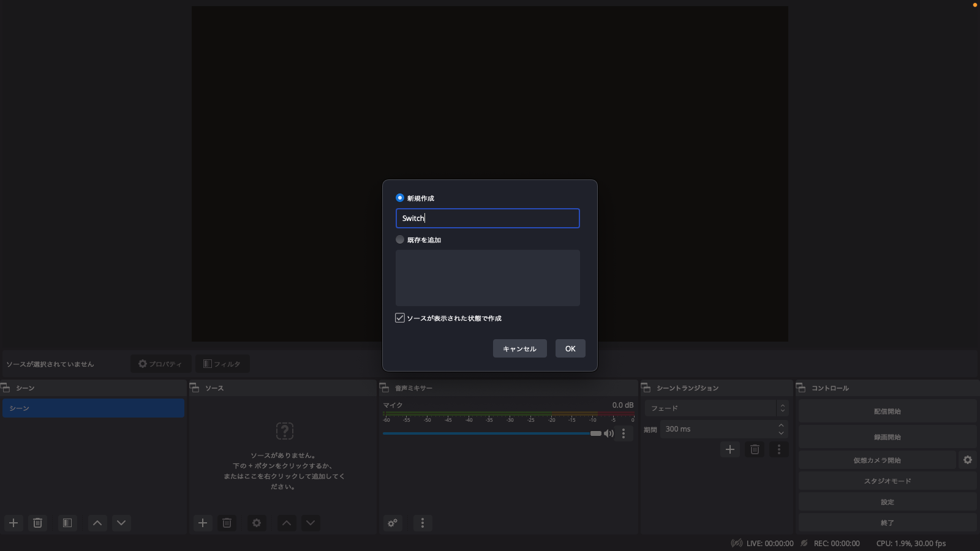980x551 pixels.
Task: Adjust the マイク volume slider
Action: pos(492,433)
